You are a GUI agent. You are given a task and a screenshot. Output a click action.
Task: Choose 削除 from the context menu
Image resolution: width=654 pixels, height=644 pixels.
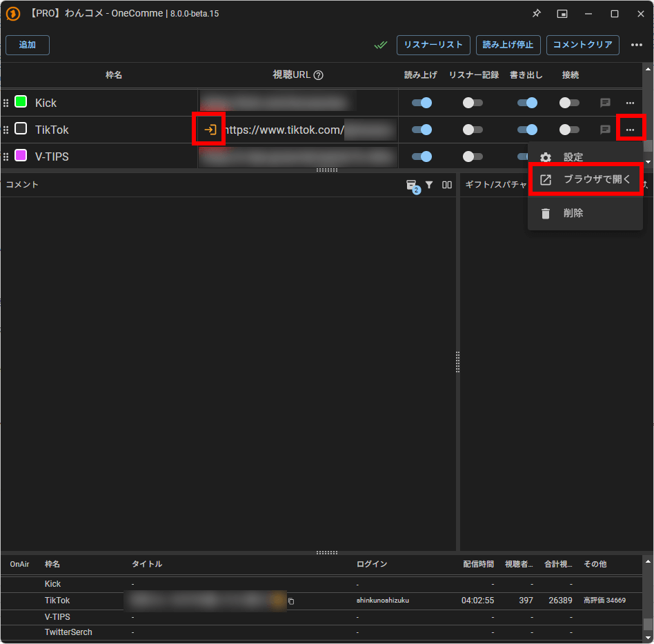[585, 213]
